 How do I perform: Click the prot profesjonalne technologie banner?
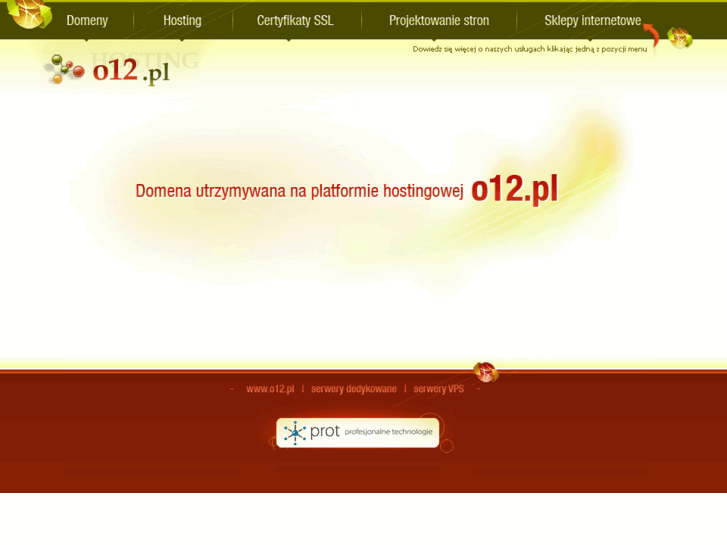pos(357,433)
